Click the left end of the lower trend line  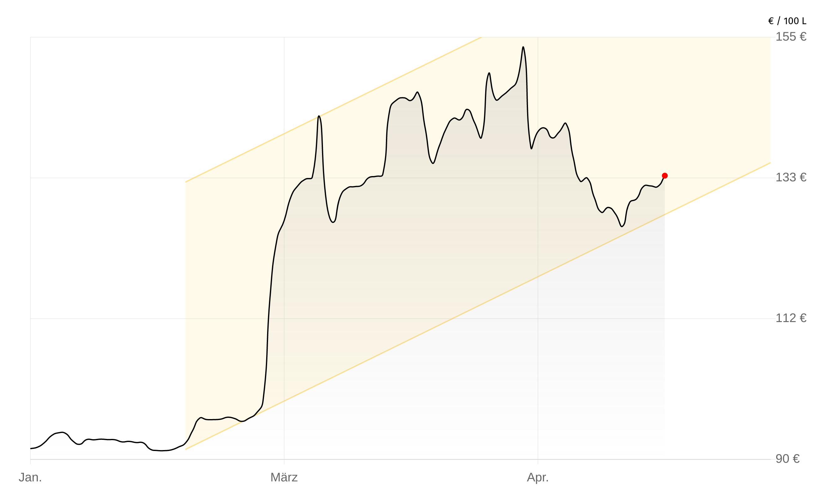coord(186,449)
